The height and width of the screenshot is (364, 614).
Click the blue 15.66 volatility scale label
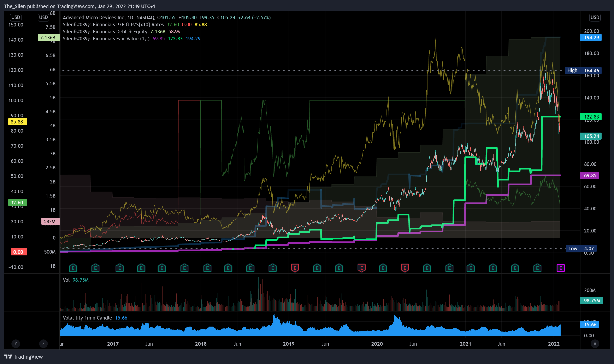point(589,324)
